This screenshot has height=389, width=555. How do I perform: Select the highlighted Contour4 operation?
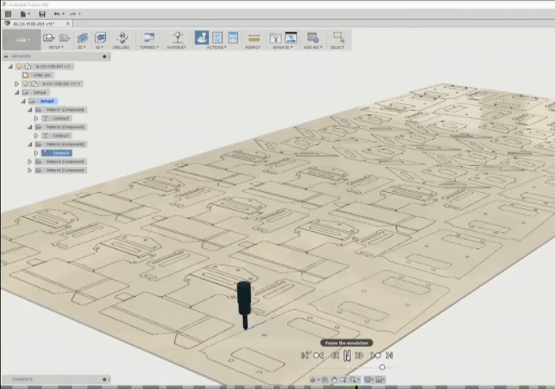[57, 153]
